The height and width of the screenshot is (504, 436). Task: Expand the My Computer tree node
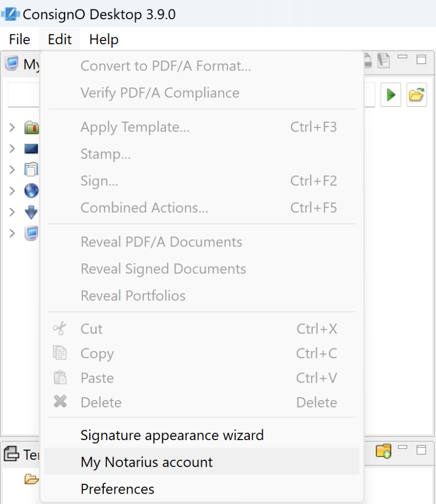12,234
